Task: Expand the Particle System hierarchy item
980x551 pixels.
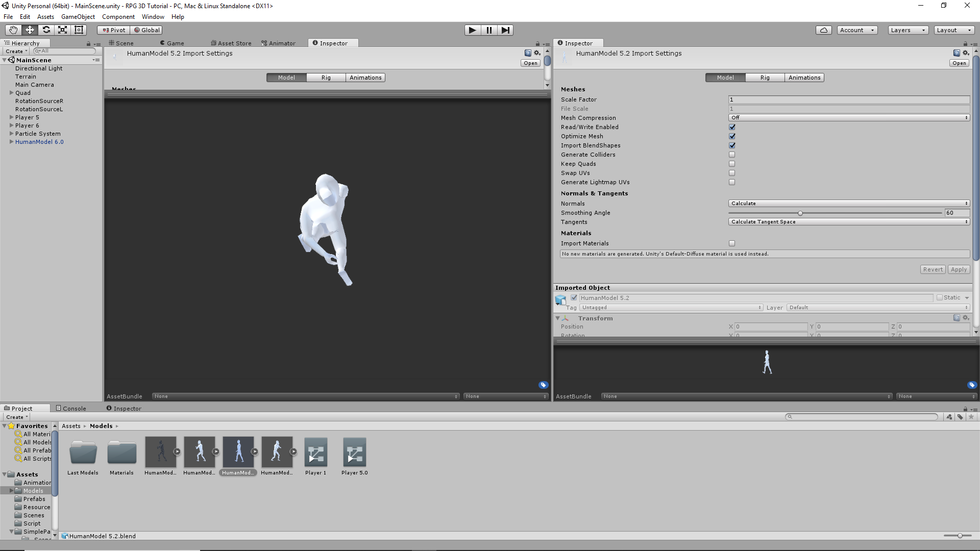Action: click(x=11, y=134)
